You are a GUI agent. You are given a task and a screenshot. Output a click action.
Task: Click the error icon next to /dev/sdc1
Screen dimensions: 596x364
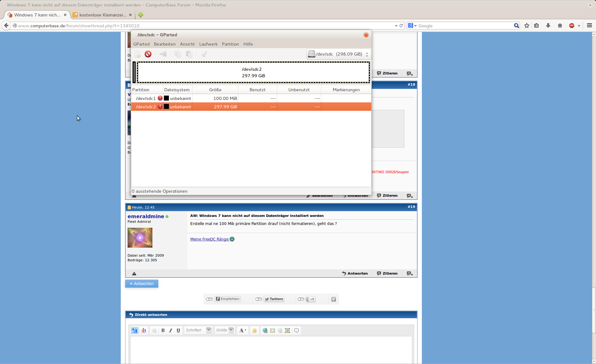pyautogui.click(x=160, y=98)
